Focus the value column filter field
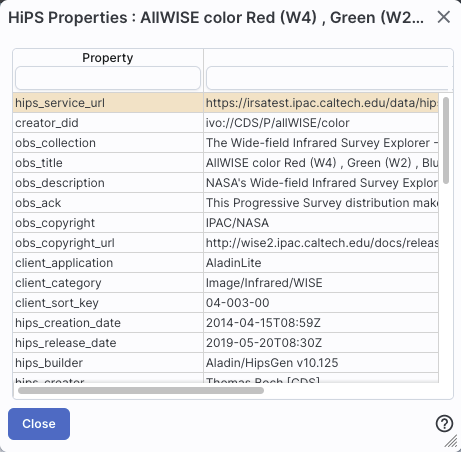Screen dimensions: 461x452 [329, 78]
